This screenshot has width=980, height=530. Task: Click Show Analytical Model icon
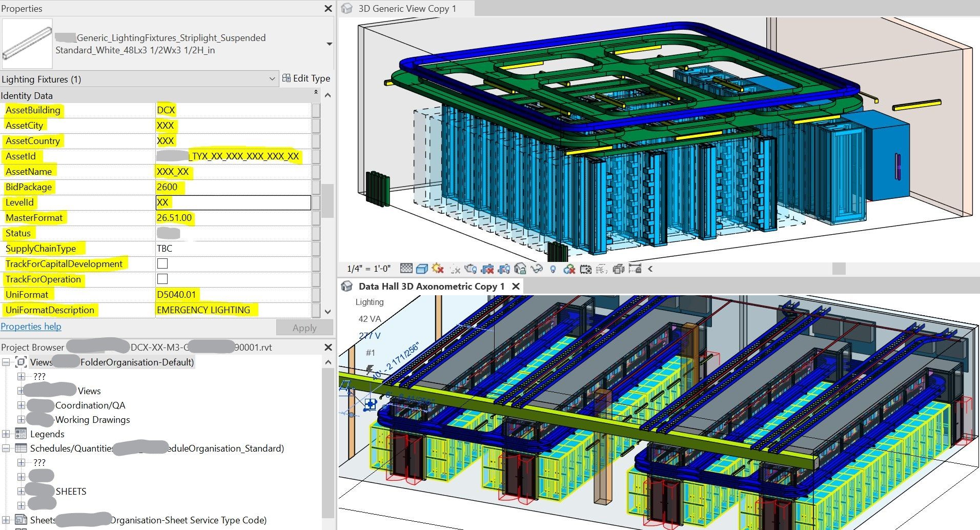click(x=602, y=268)
